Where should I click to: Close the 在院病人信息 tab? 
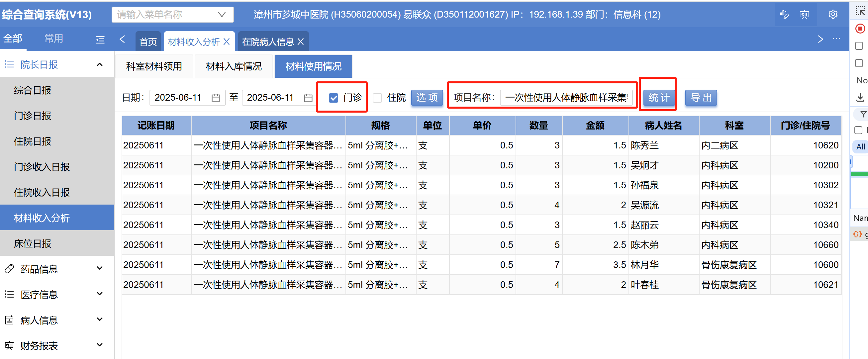(x=301, y=42)
